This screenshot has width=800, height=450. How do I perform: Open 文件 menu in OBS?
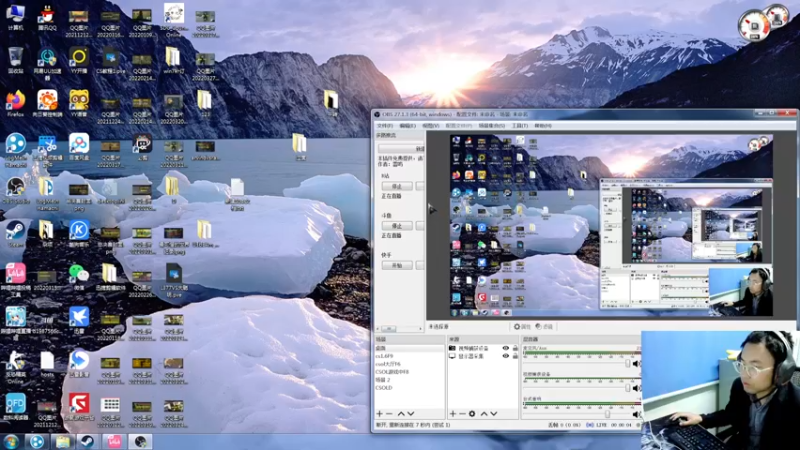tap(385, 126)
